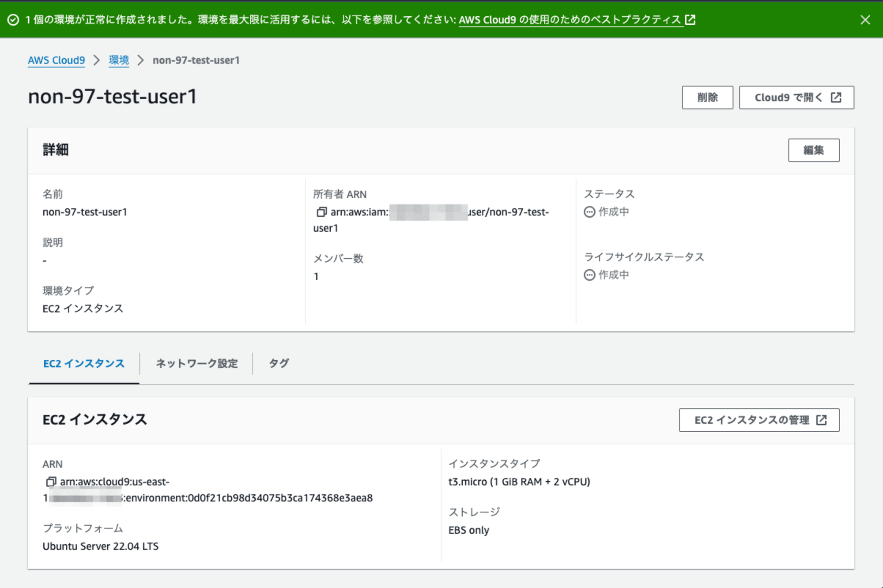Click the page title non-97-test-user1 heading

tap(113, 97)
